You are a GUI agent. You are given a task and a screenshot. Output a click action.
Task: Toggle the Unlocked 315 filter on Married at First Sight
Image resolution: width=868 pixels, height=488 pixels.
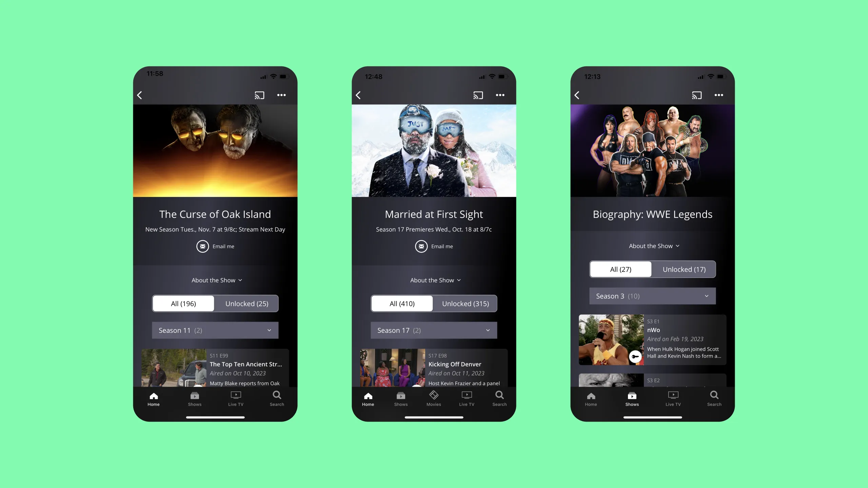click(465, 303)
